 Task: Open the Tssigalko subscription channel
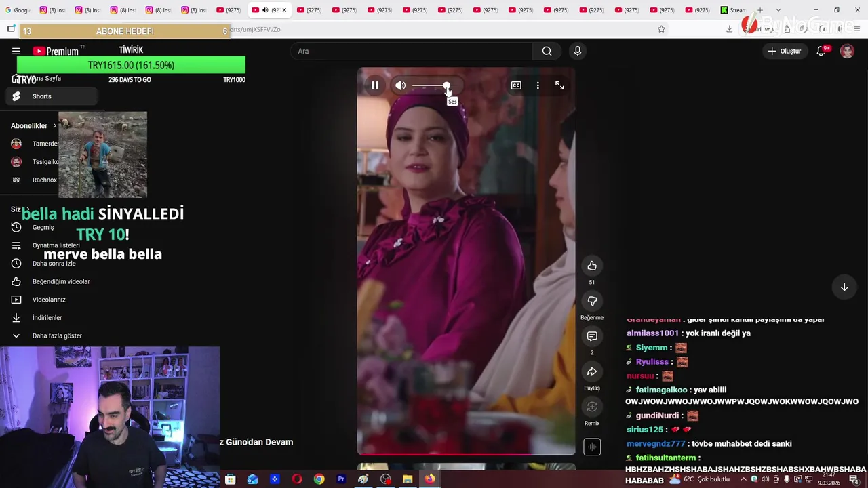tap(34, 162)
